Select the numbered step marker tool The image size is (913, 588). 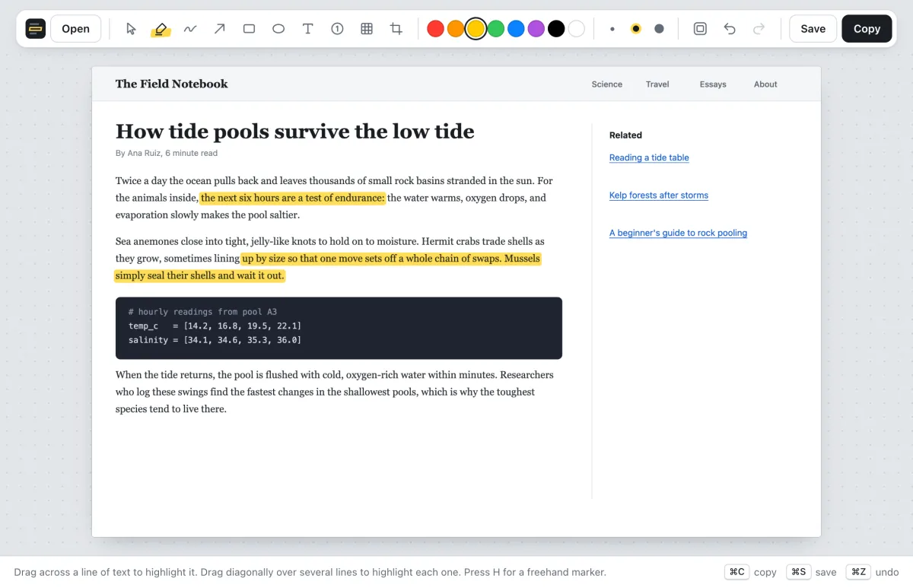[337, 29]
